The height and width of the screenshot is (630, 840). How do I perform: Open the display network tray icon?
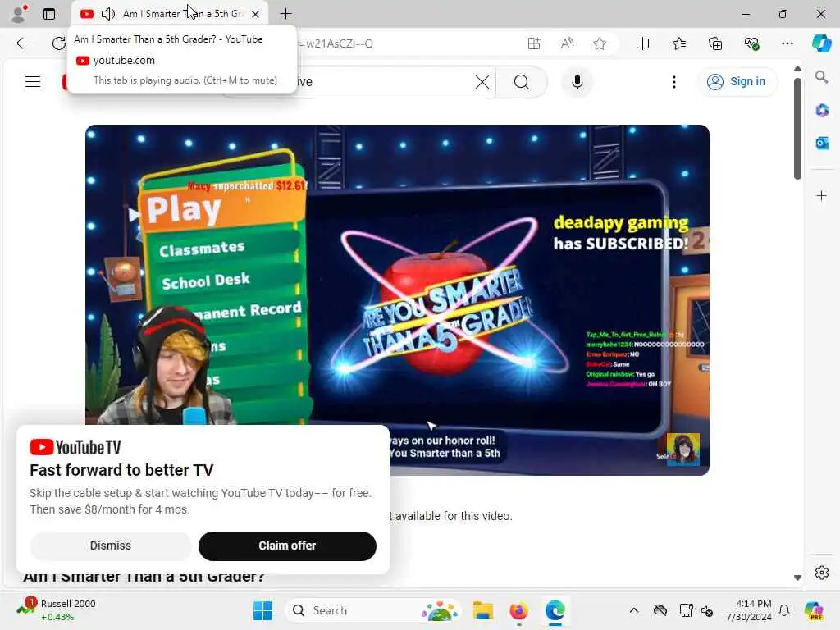click(686, 610)
